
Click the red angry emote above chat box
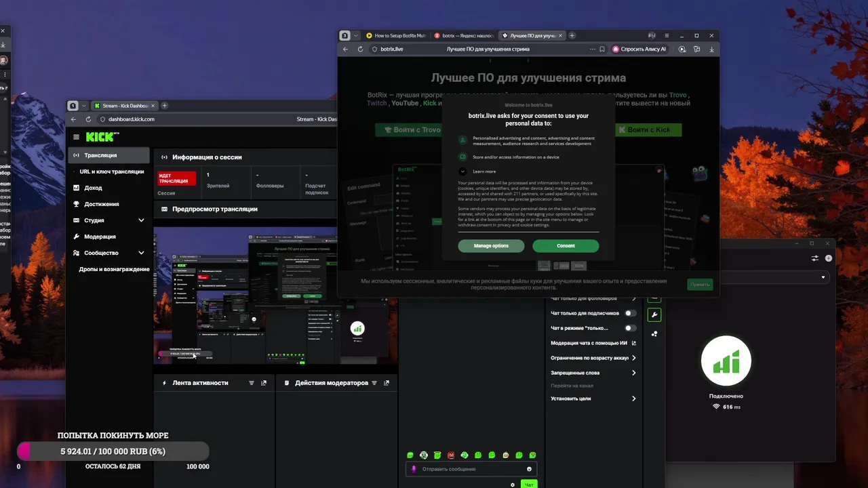point(451,455)
